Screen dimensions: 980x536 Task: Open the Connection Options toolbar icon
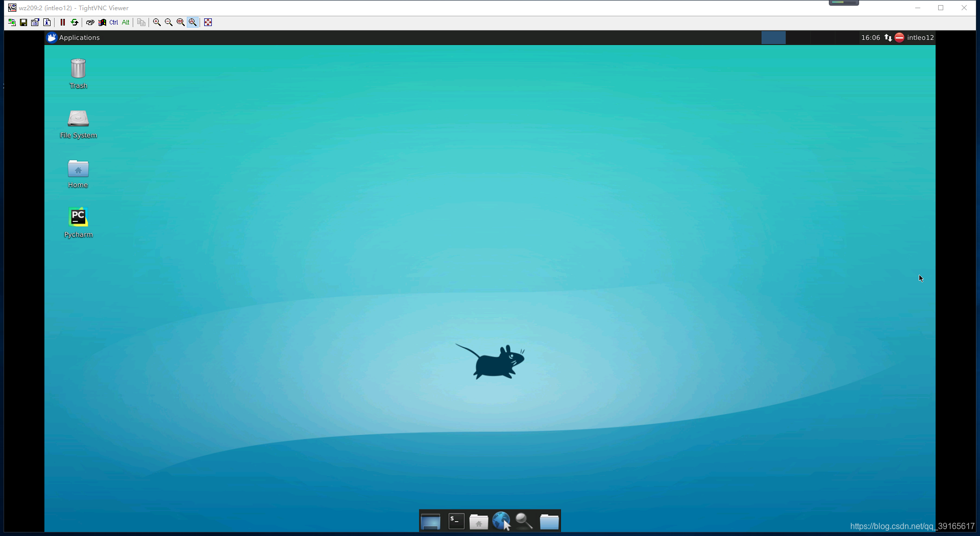tap(35, 22)
